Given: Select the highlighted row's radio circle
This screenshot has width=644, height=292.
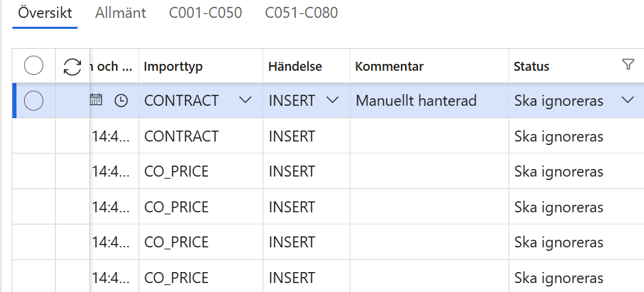Looking at the screenshot, I should (x=34, y=100).
